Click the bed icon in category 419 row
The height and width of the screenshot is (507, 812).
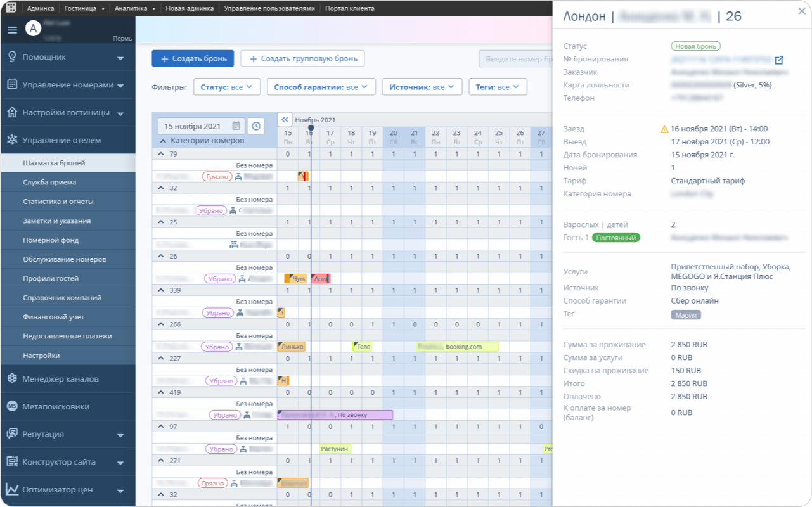pos(247,416)
